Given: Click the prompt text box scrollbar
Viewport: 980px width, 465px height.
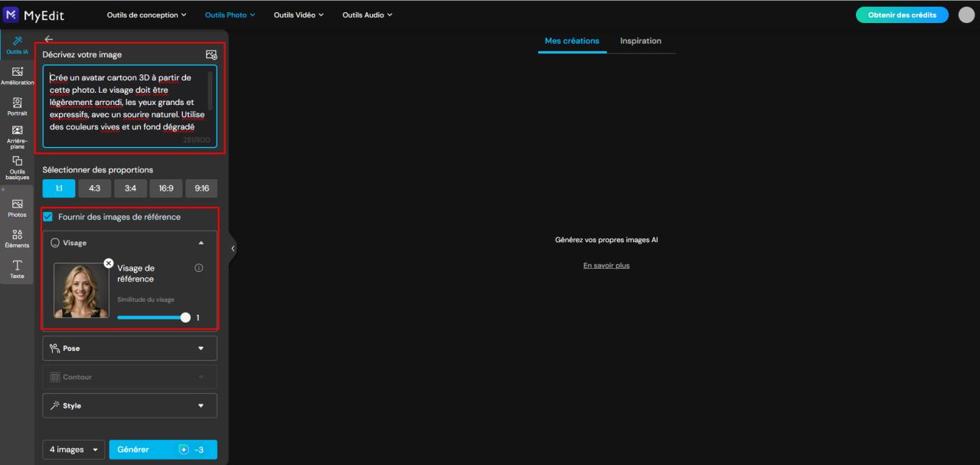Looking at the screenshot, I should click(211, 90).
